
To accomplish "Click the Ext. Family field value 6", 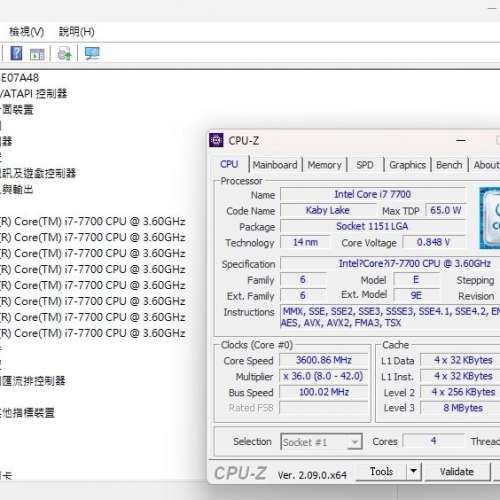I will tap(303, 295).
